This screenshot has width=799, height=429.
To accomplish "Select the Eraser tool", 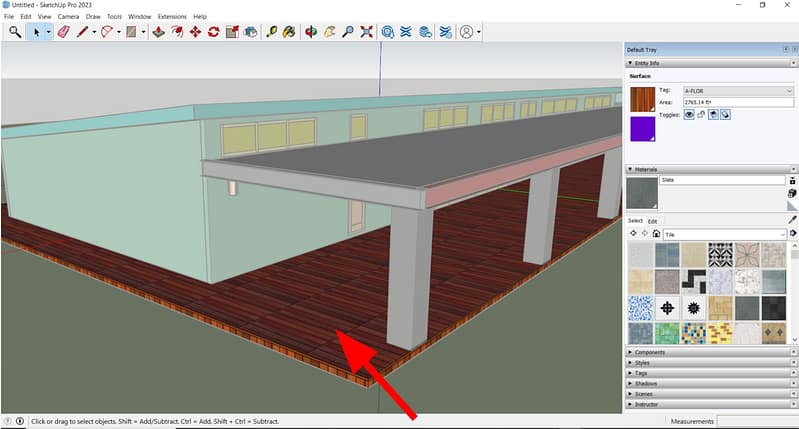I will 63,32.
